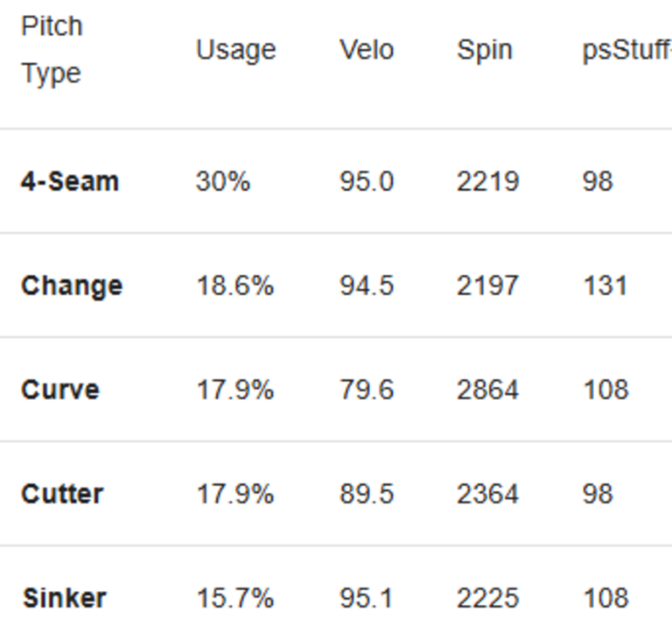Sort by the Usage column header
This screenshot has width=672, height=633.
pos(235,50)
